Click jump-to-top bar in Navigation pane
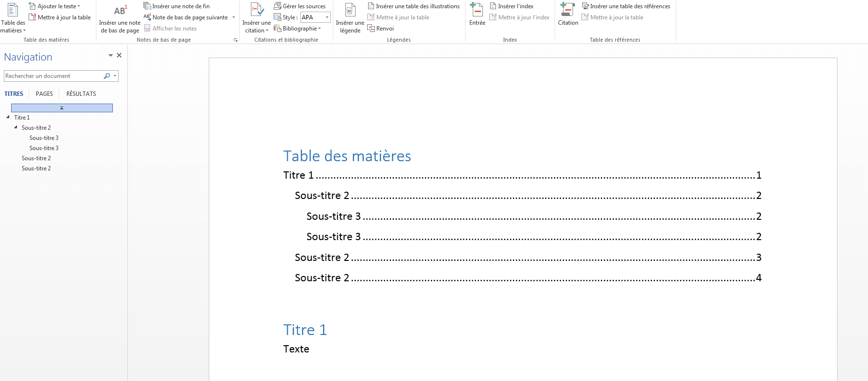The width and height of the screenshot is (868, 381). click(62, 108)
